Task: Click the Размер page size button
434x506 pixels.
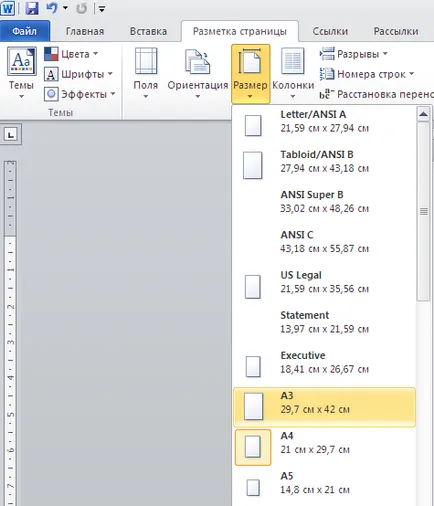Action: pos(250,74)
